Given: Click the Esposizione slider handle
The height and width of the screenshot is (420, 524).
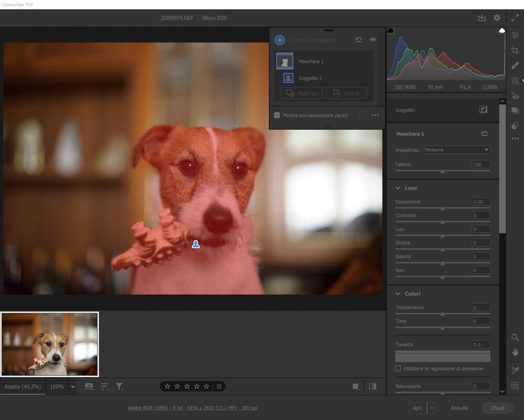Looking at the screenshot, I should pyautogui.click(x=442, y=208).
